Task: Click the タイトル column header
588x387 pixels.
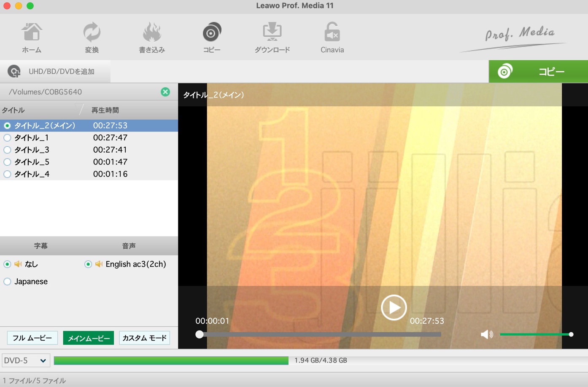Action: 13,110
